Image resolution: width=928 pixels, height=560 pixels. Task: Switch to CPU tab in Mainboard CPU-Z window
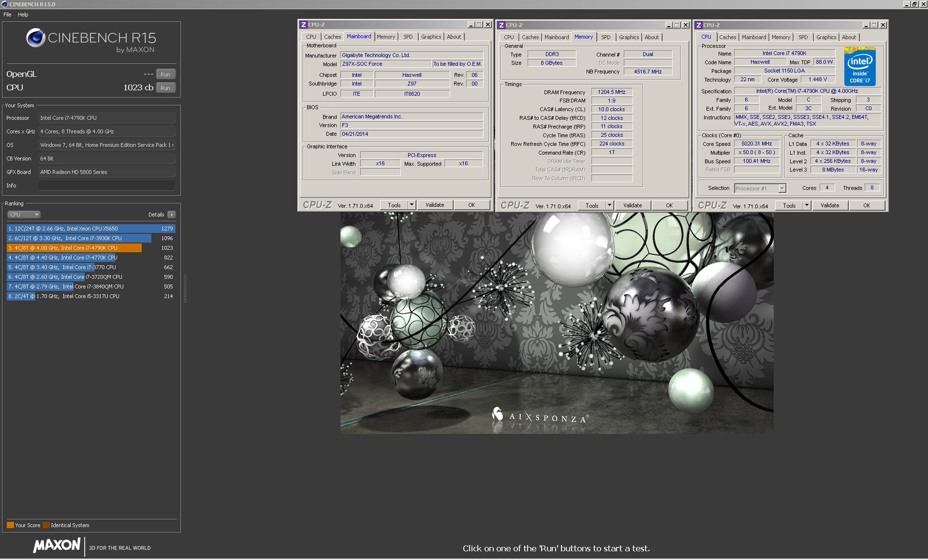[x=311, y=37]
